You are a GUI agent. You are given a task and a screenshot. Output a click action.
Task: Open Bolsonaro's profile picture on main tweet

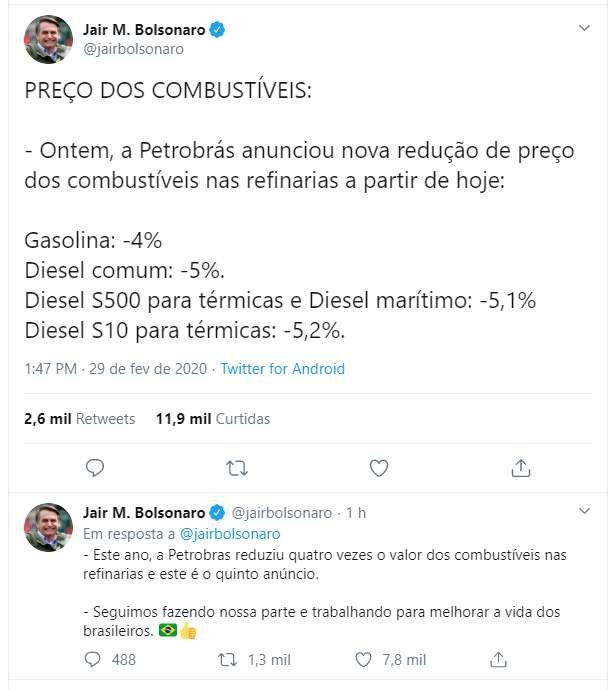(x=48, y=40)
